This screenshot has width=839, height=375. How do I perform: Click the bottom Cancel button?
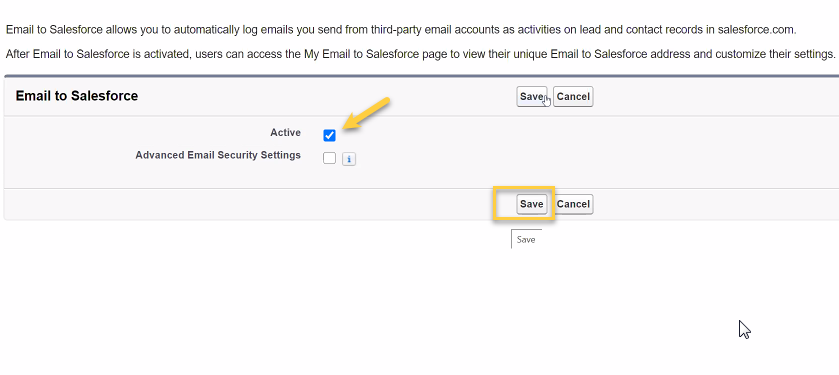(573, 204)
